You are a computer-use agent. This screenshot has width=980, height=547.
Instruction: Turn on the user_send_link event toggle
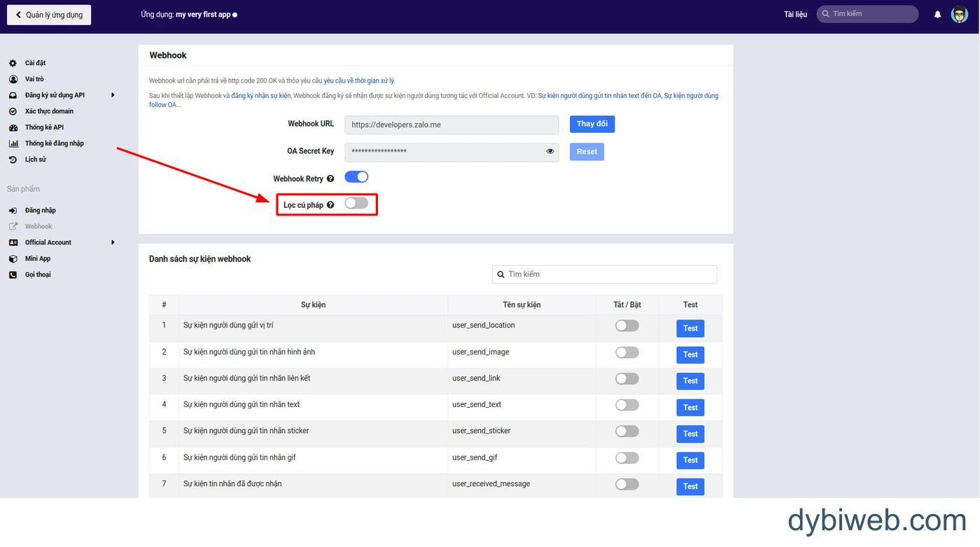[627, 379]
